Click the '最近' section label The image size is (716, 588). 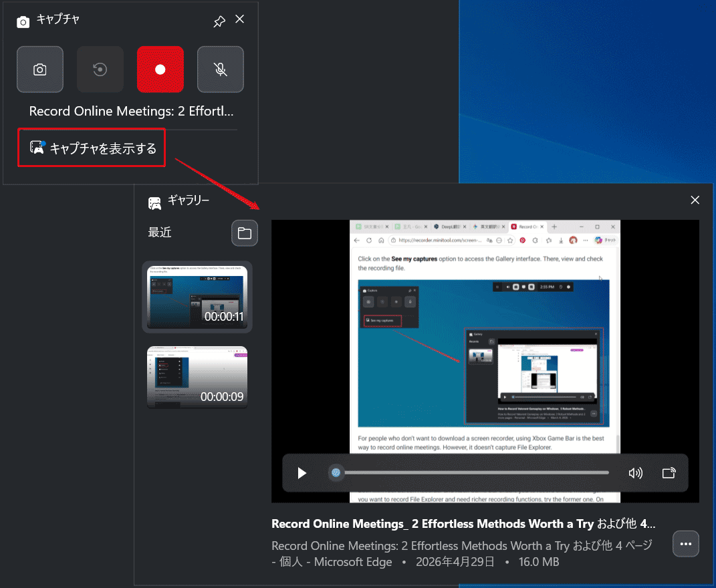tap(160, 233)
